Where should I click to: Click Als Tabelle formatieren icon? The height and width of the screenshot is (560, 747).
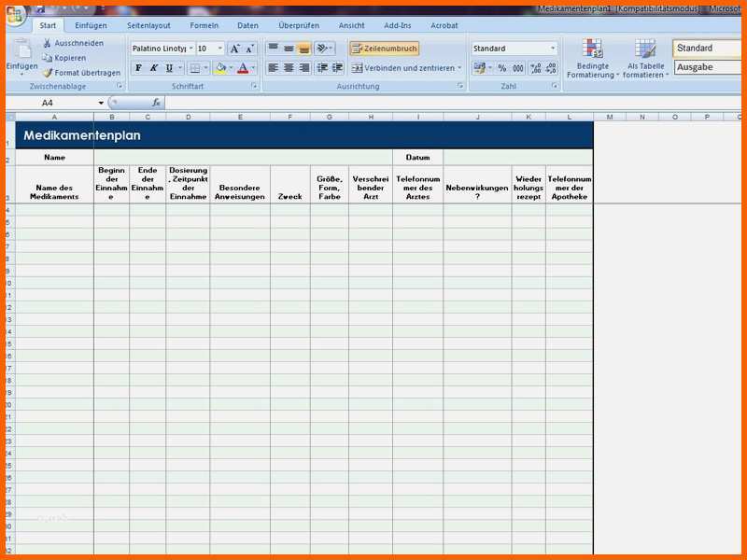click(645, 58)
